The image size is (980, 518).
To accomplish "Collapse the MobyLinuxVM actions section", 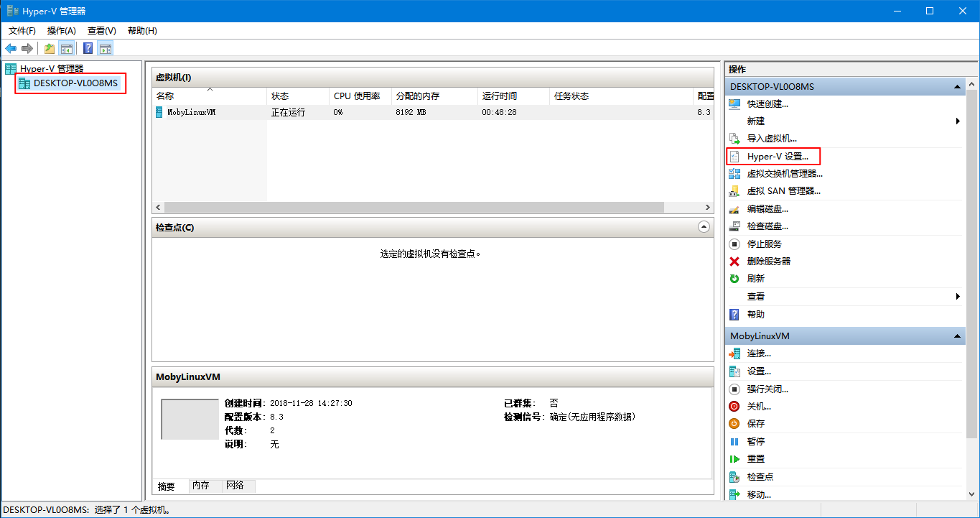I will 957,336.
